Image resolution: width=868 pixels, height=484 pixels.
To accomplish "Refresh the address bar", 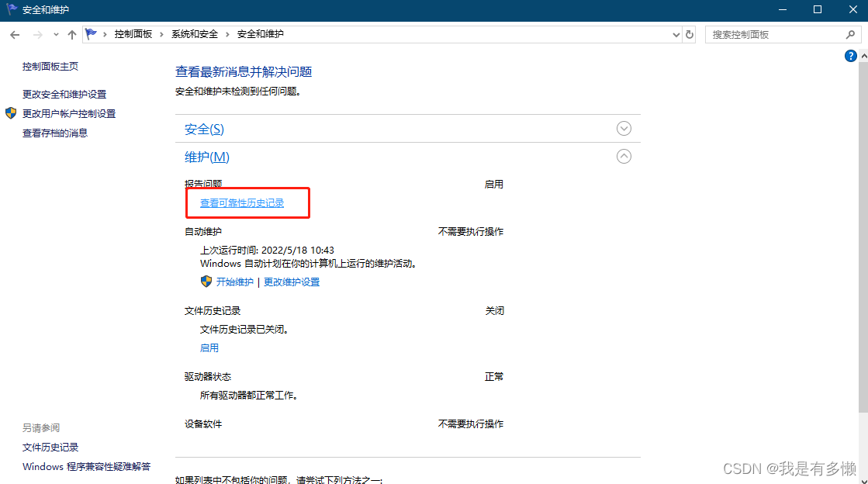I will click(689, 35).
